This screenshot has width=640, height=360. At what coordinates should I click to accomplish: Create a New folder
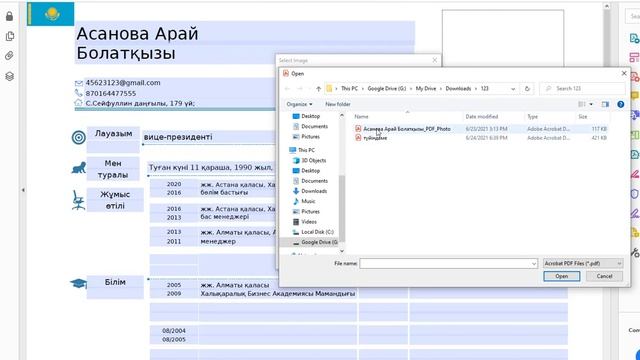tap(338, 104)
